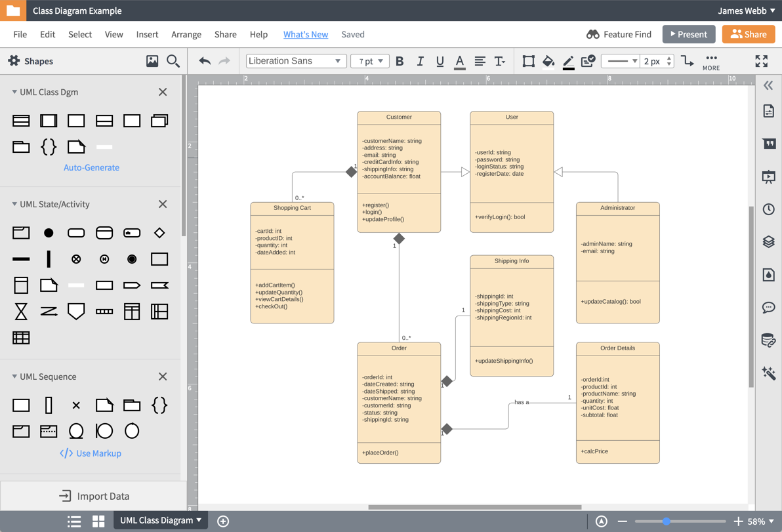Insert image via the picture icon

pos(152,61)
